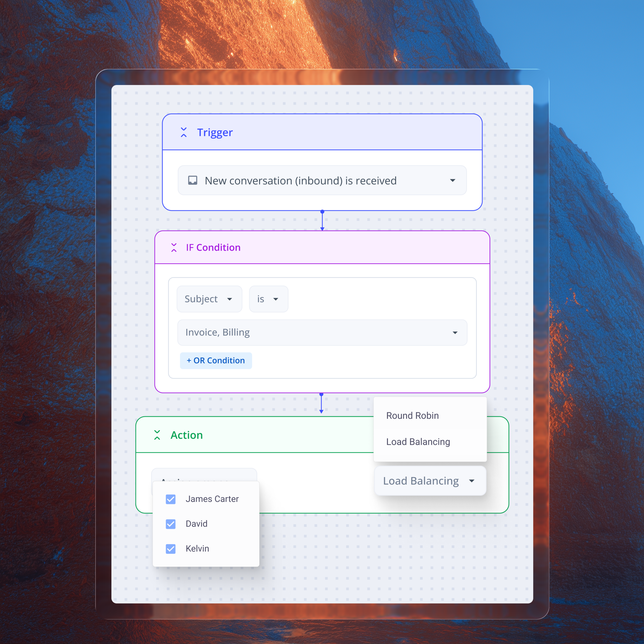Viewport: 644px width, 644px height.
Task: Uncheck James Carter checkbox
Action: pyautogui.click(x=171, y=499)
